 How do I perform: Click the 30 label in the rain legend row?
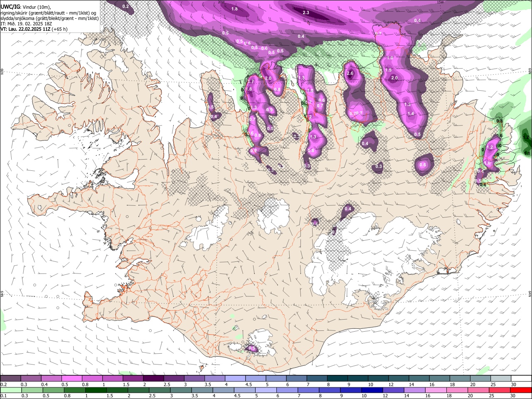click(512, 396)
